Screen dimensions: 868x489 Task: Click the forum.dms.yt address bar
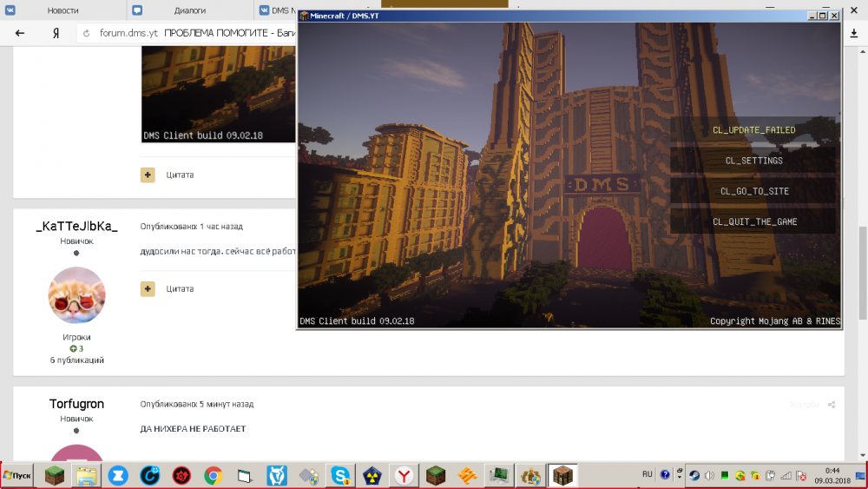pos(128,33)
